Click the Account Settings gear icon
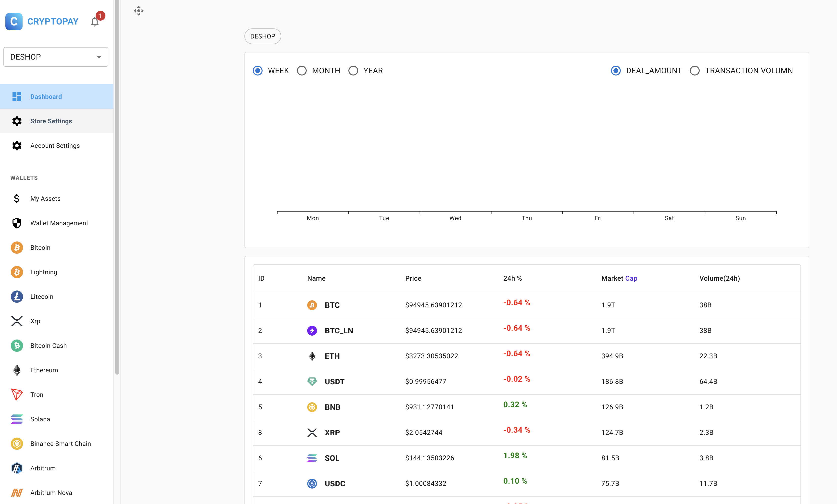Viewport: 837px width, 504px height. coord(17,145)
